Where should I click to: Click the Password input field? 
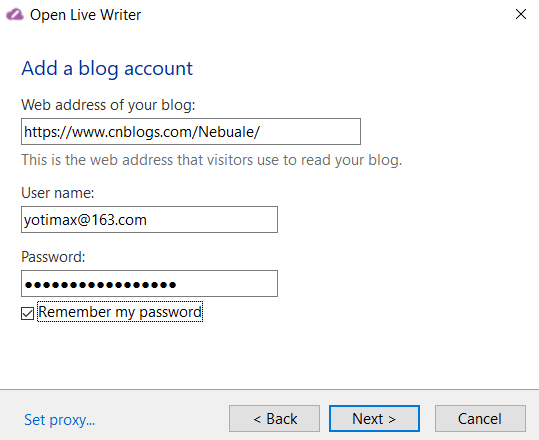149,284
